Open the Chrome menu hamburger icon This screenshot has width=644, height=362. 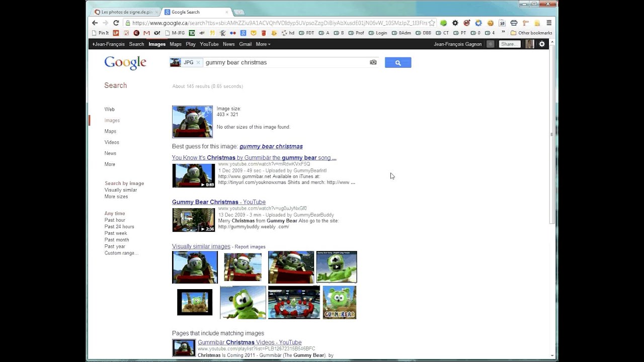coord(549,23)
